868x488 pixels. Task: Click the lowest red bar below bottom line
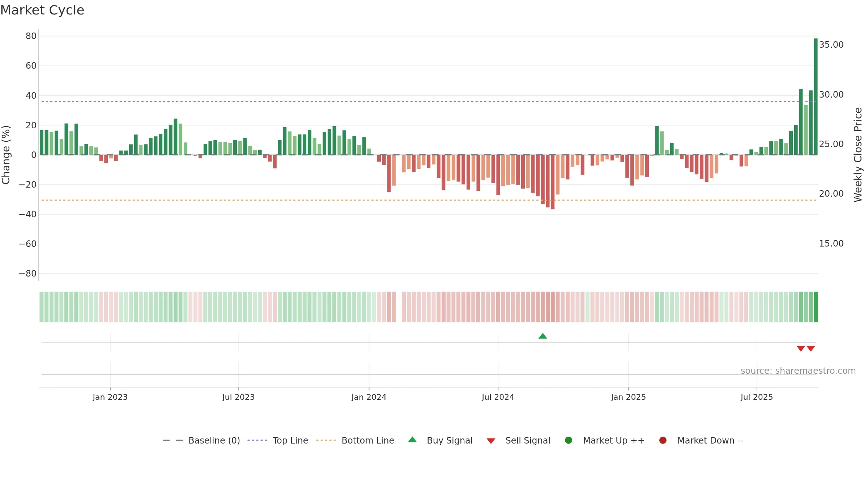point(553,182)
